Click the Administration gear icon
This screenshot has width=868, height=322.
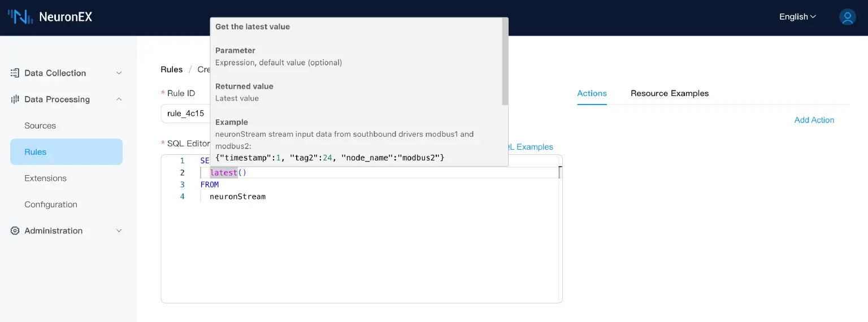click(15, 230)
